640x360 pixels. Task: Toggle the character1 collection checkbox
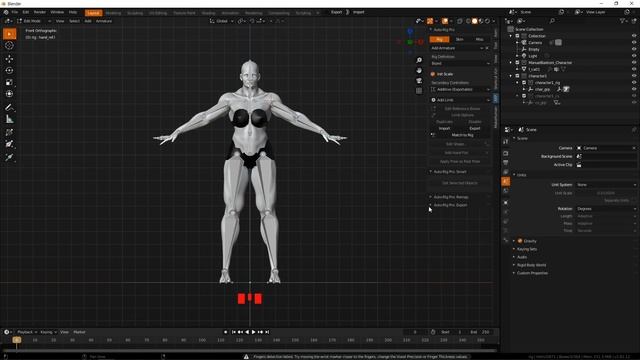click(x=517, y=76)
